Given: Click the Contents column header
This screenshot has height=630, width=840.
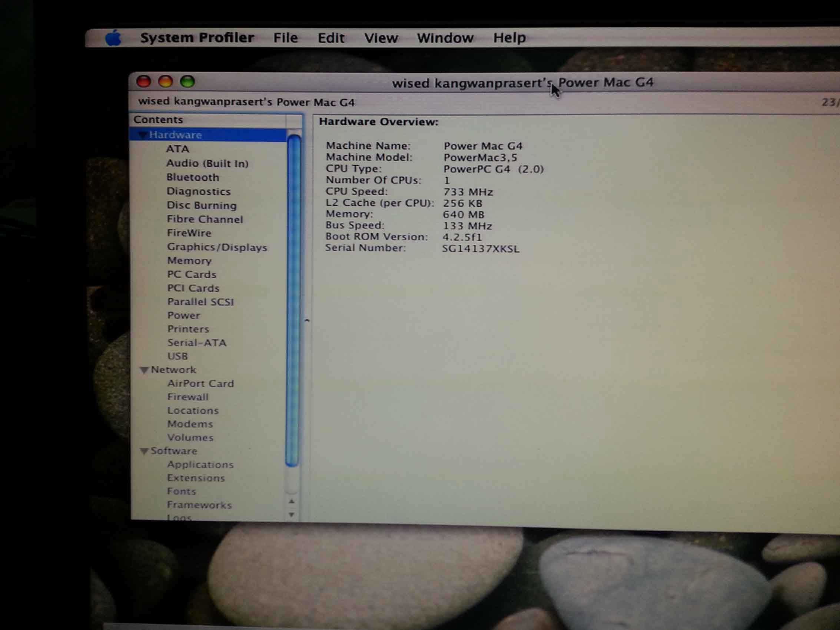Looking at the screenshot, I should (x=208, y=120).
